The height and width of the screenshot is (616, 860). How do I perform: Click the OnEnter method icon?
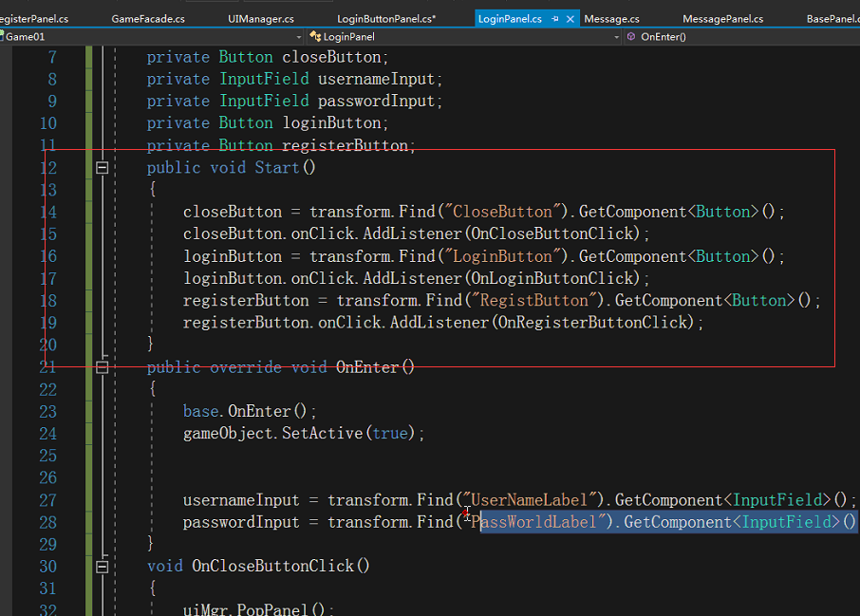point(631,37)
